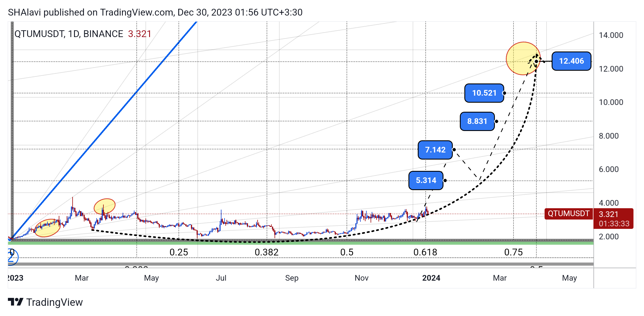Click the 12.000 price axis label
Viewport: 644px width, 316px height.
coord(611,69)
